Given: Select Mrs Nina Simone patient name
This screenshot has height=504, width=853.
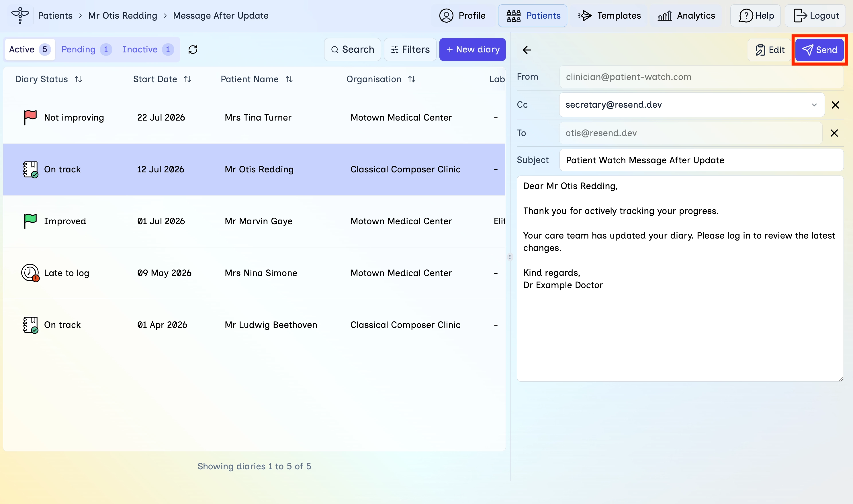Looking at the screenshot, I should coord(261,273).
